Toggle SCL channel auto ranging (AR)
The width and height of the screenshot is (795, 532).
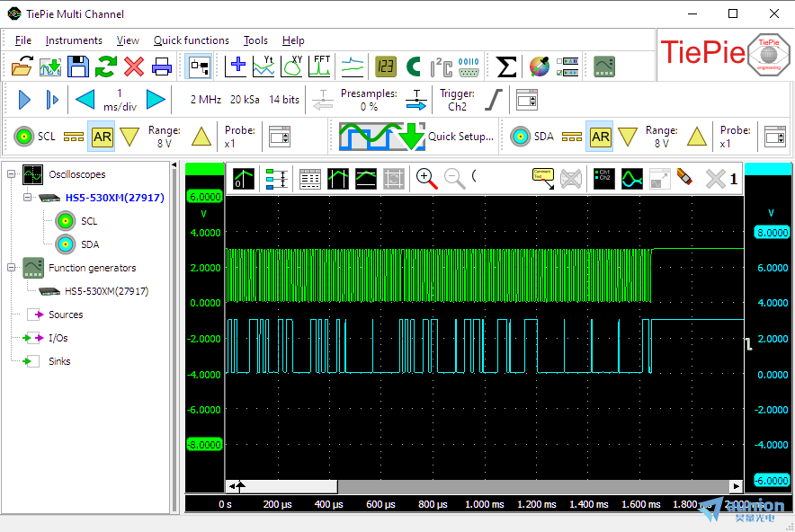pos(103,137)
